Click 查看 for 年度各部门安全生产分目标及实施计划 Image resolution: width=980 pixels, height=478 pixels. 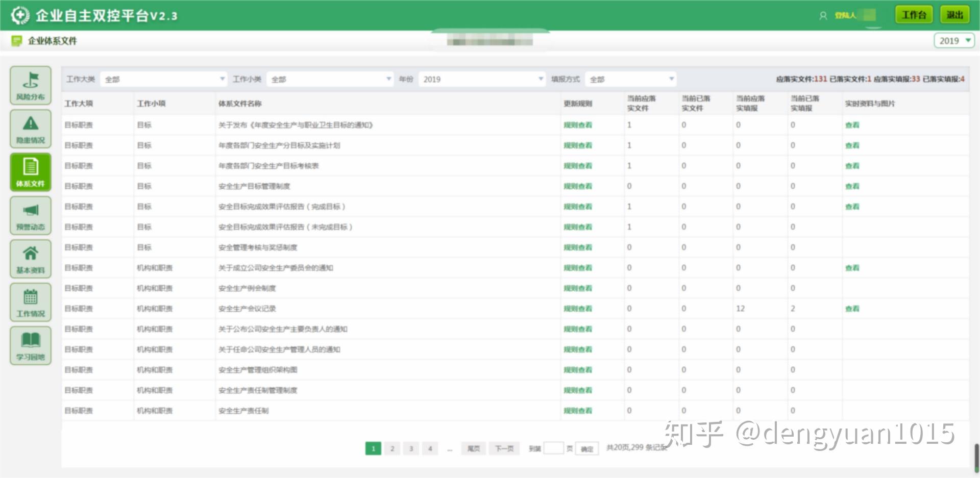click(852, 145)
